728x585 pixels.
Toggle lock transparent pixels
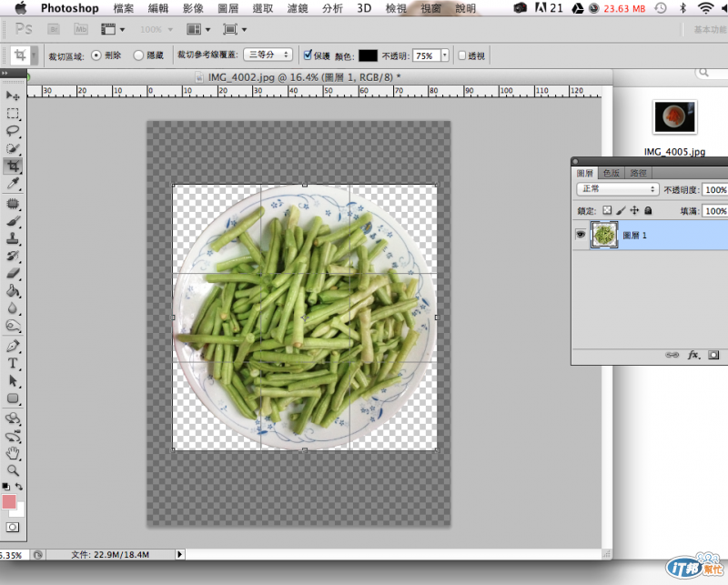(x=607, y=210)
